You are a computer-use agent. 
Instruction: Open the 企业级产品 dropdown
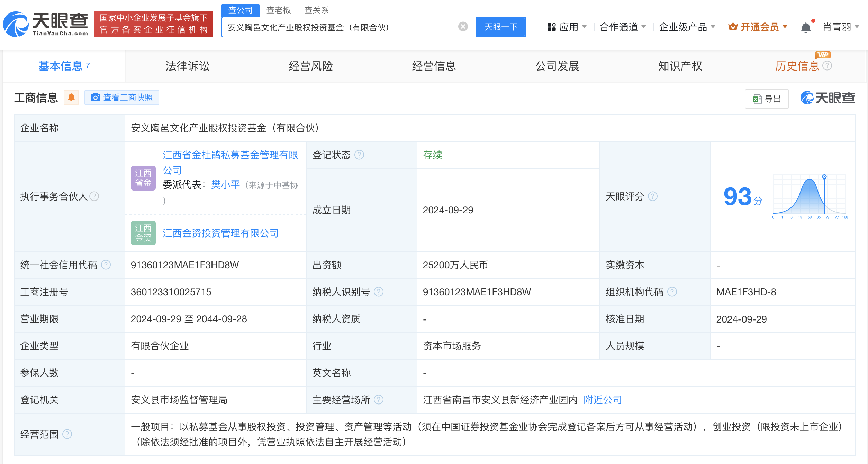pos(687,27)
